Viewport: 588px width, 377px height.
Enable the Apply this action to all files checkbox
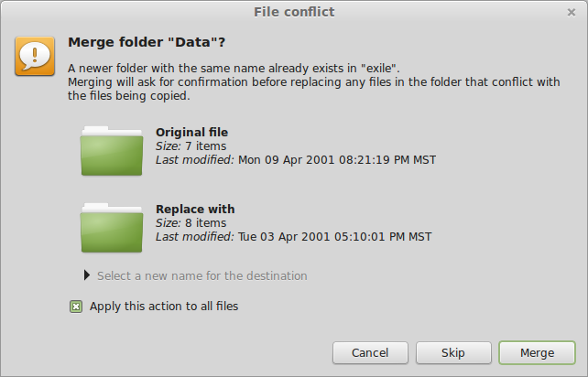76,307
